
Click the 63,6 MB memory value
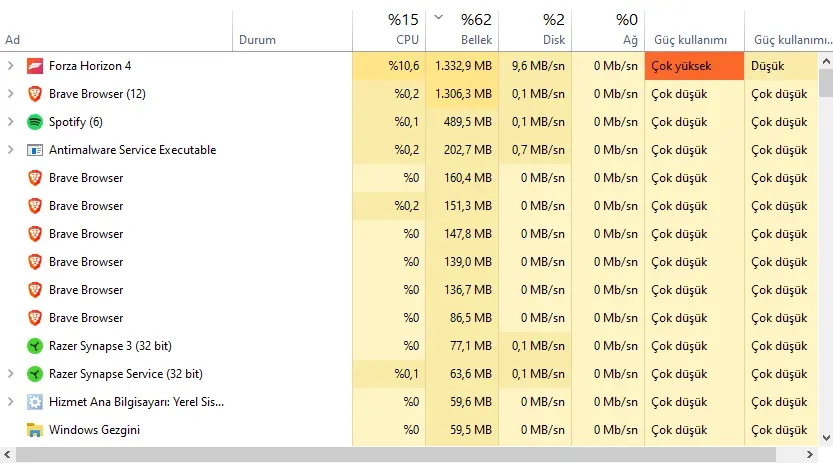(471, 374)
